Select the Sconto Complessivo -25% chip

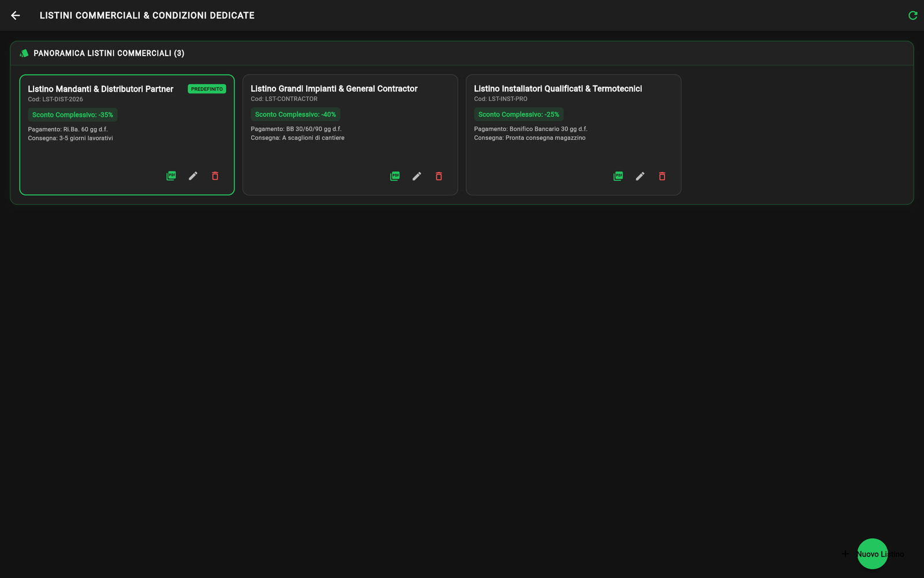tap(519, 114)
